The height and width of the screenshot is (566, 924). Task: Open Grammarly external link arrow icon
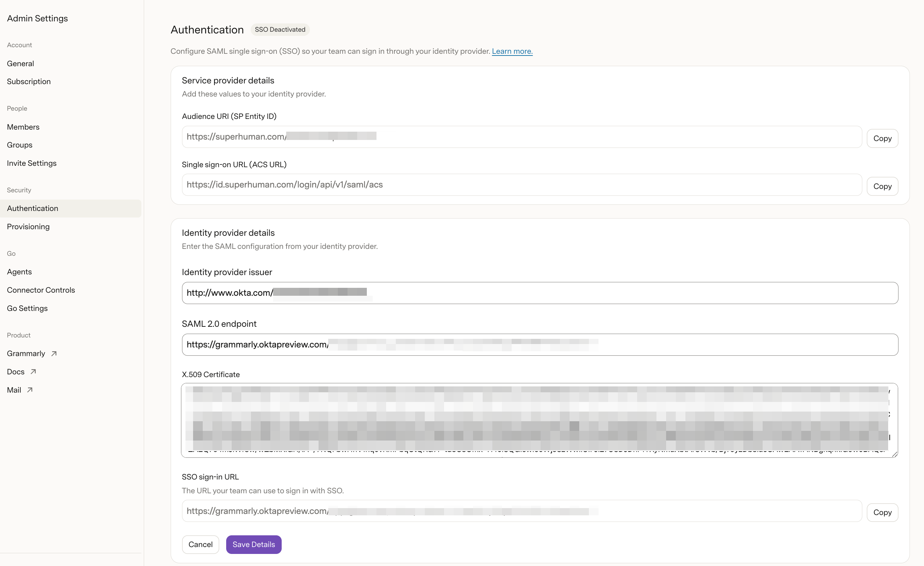click(x=54, y=353)
